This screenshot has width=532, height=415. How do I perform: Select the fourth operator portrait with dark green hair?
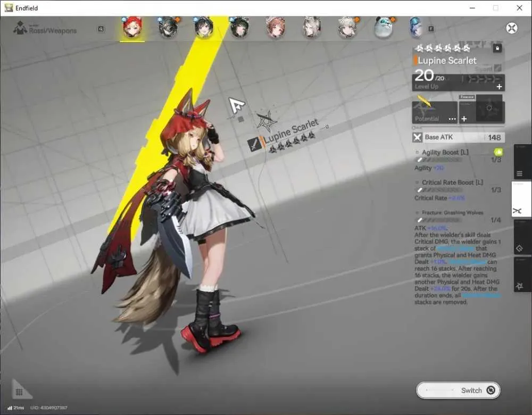[239, 27]
